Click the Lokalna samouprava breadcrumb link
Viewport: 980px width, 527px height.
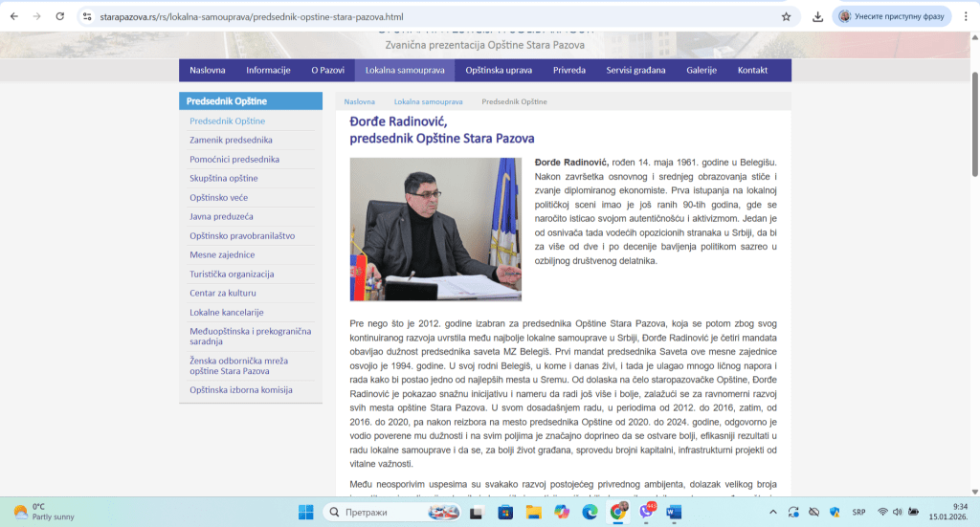pyautogui.click(x=428, y=101)
